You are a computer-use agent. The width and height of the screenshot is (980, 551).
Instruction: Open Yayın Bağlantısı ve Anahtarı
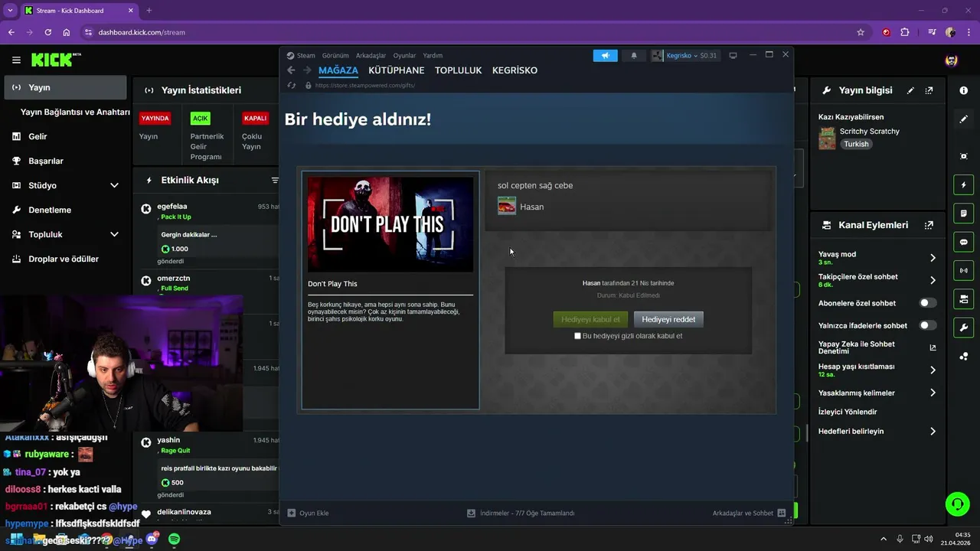coord(75,112)
